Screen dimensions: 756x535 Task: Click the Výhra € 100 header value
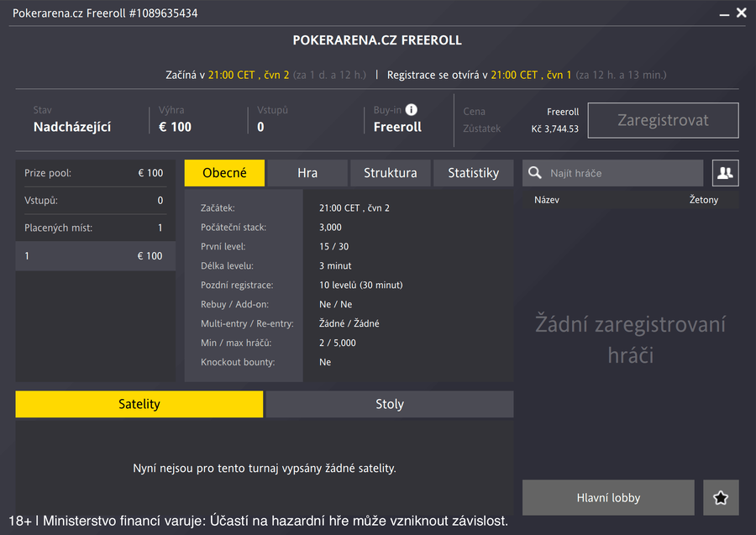tap(175, 127)
